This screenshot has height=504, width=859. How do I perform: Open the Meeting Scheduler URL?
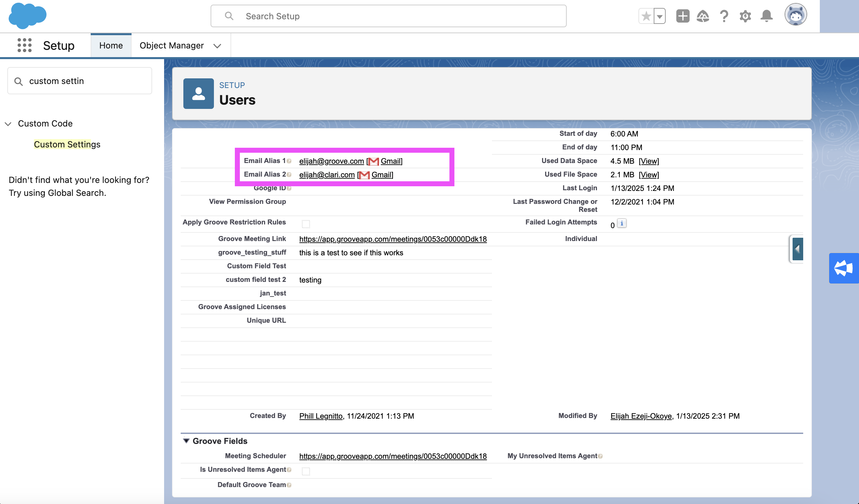(393, 456)
